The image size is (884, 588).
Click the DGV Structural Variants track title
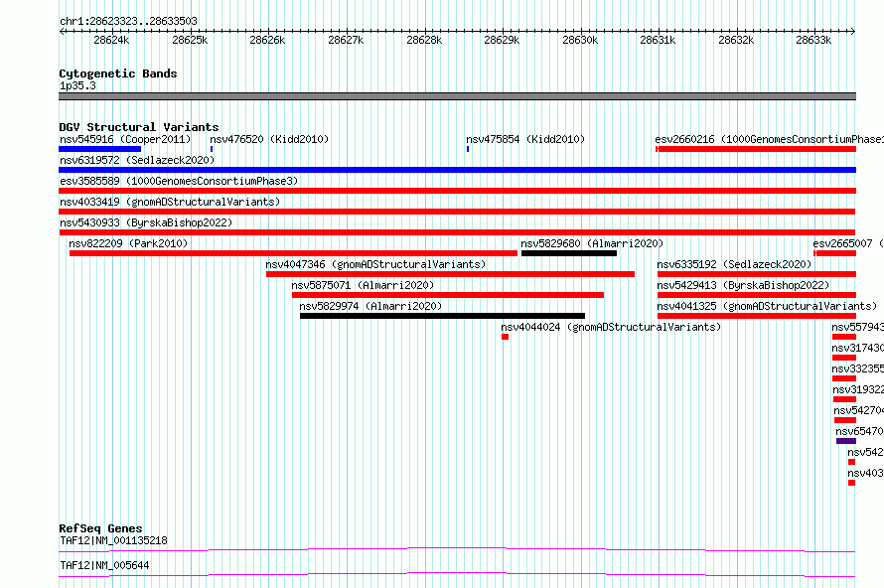tap(139, 127)
